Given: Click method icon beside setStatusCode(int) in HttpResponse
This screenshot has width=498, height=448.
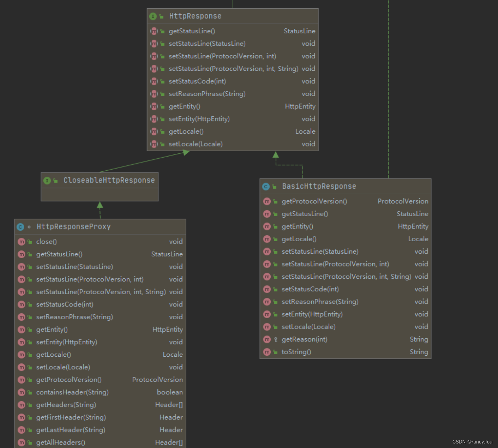Looking at the screenshot, I should (154, 81).
